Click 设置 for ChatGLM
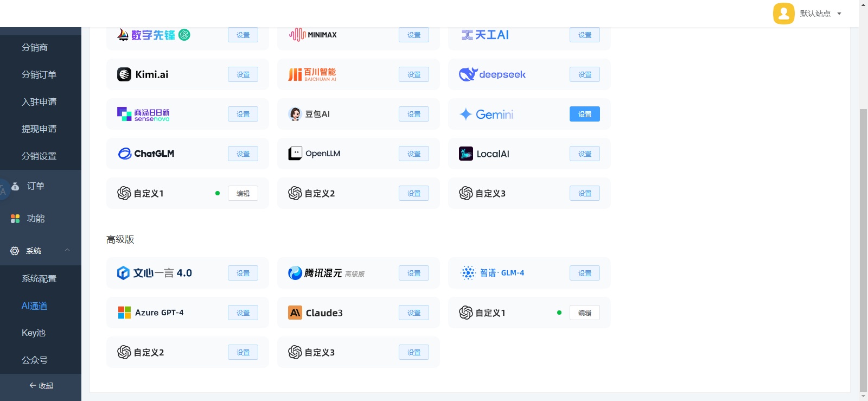This screenshot has height=401, width=868. pyautogui.click(x=243, y=154)
